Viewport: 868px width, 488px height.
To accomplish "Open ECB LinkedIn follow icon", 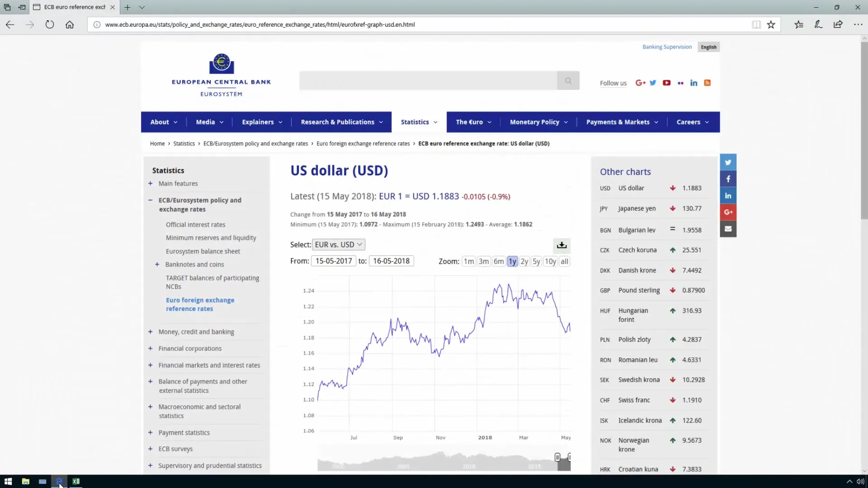I will (693, 83).
